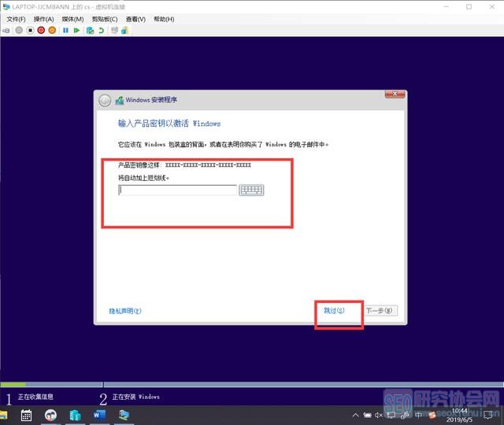Pause the virtual machine
Image resolution: width=504 pixels, height=425 pixels.
click(65, 30)
